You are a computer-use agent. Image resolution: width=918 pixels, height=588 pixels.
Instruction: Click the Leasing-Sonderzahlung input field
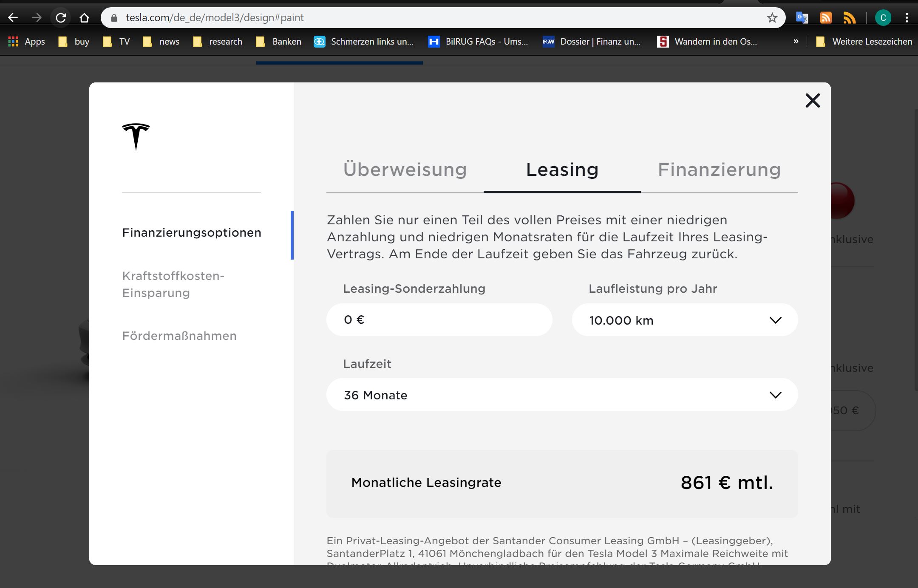[x=439, y=320]
